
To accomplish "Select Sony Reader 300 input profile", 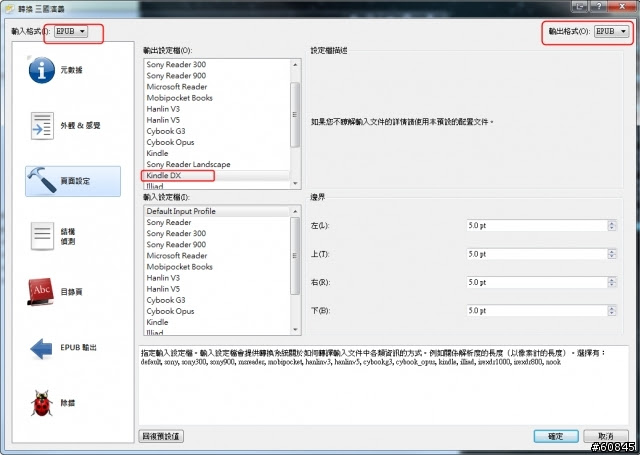I will pos(217,233).
